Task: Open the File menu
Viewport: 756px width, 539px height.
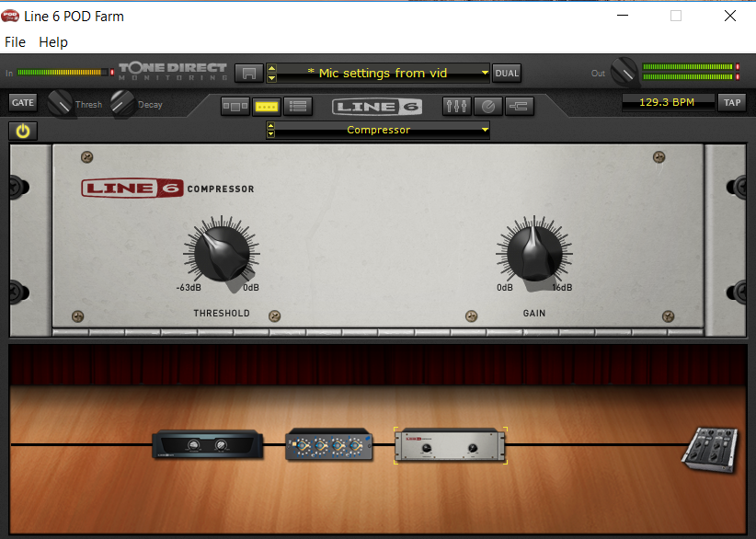Action: [x=15, y=42]
